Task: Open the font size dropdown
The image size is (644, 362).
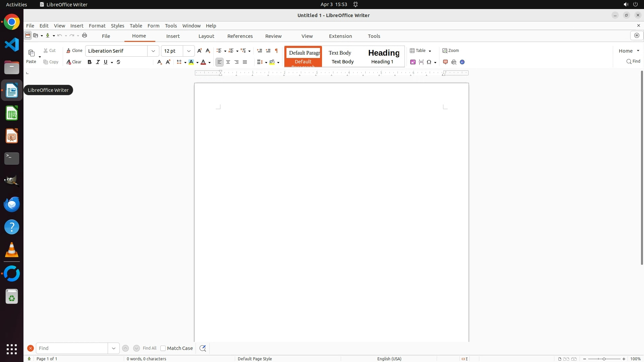Action: click(x=189, y=51)
